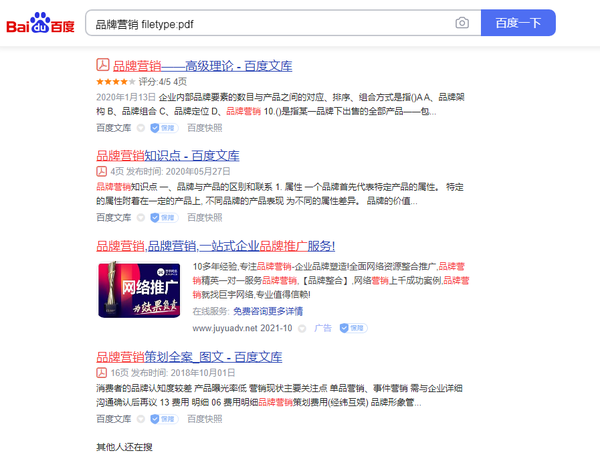Click the 百度一下 search button
Image resolution: width=600 pixels, height=459 pixels.
pos(518,23)
